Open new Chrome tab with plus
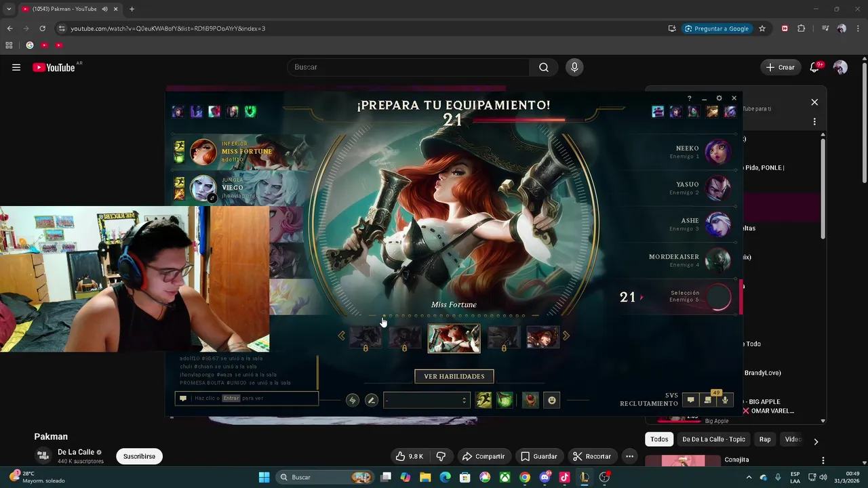The height and width of the screenshot is (488, 868). [x=132, y=9]
